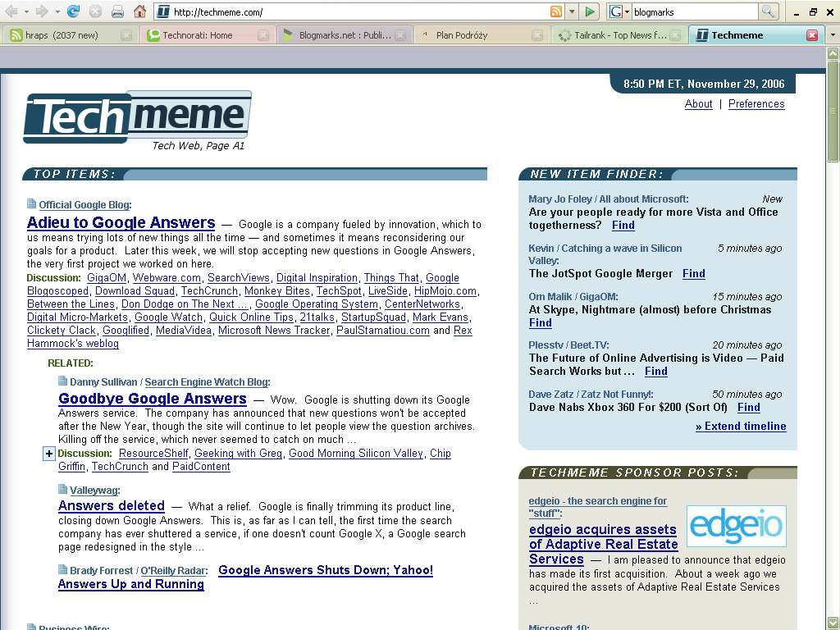Open the search engine selector dropdown arrow

(627, 11)
